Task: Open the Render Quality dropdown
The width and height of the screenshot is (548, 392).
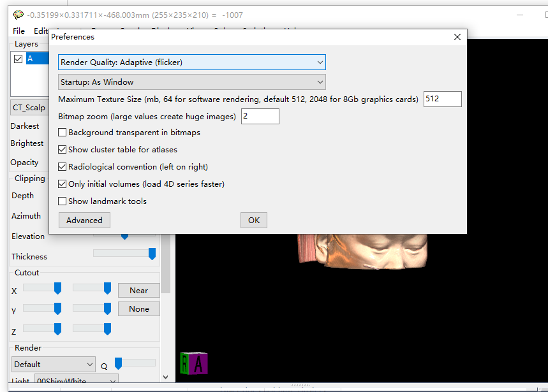Action: (x=192, y=62)
